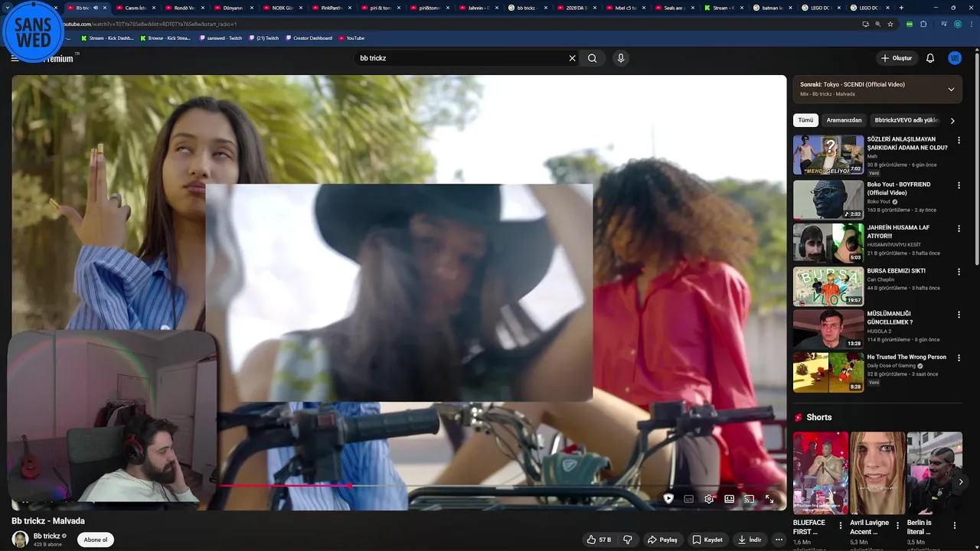Switch to theater mode view
The height and width of the screenshot is (551, 980).
(730, 499)
